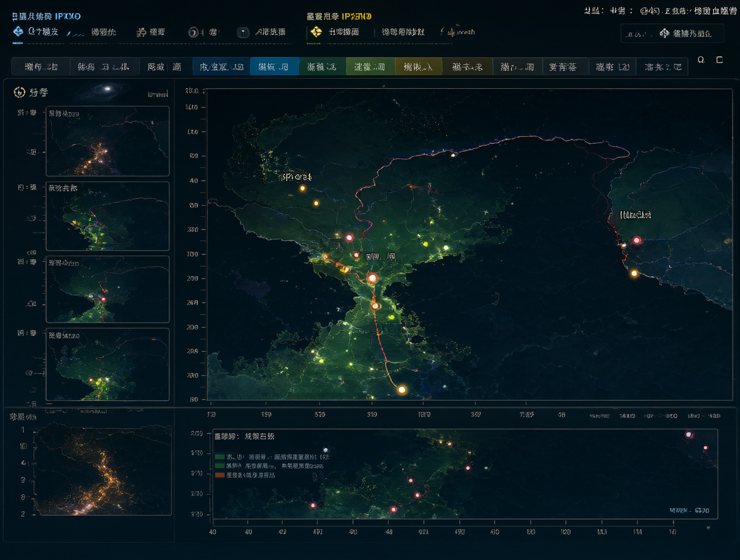Click the rounded square icon with center dot
This screenshot has width=740, height=560.
coord(242,32)
